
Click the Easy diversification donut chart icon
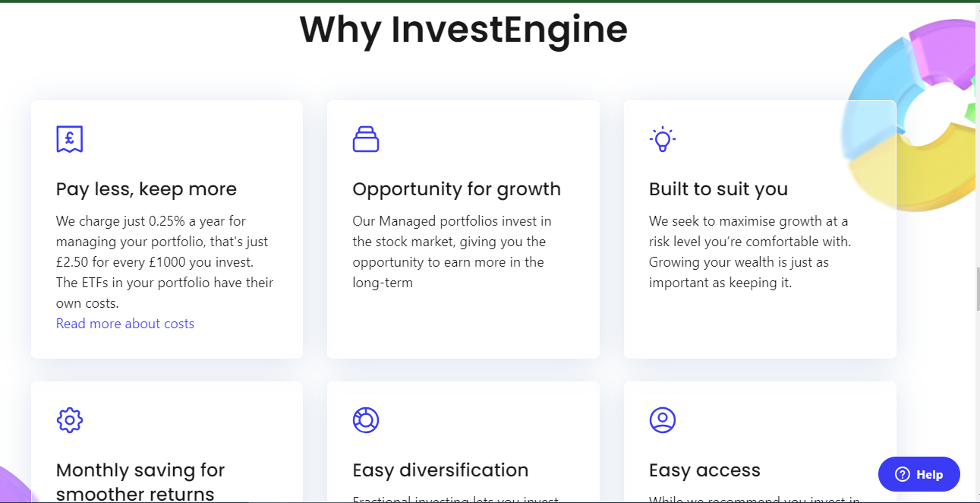tap(366, 419)
